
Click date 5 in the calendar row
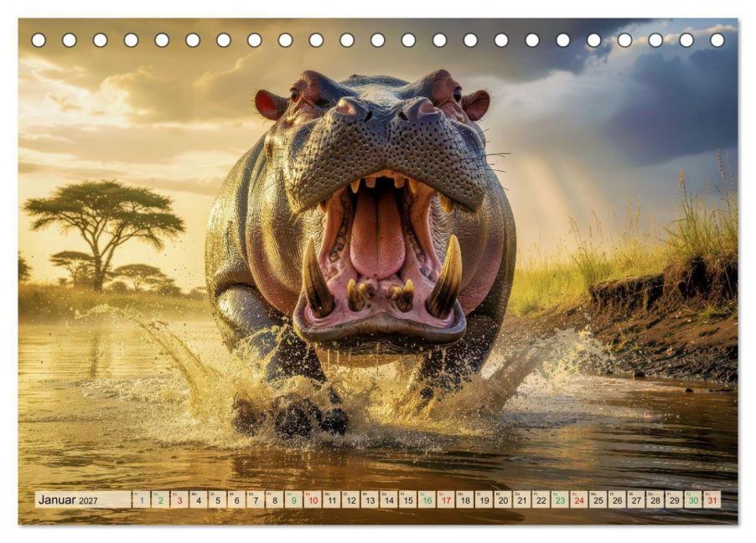click(217, 499)
